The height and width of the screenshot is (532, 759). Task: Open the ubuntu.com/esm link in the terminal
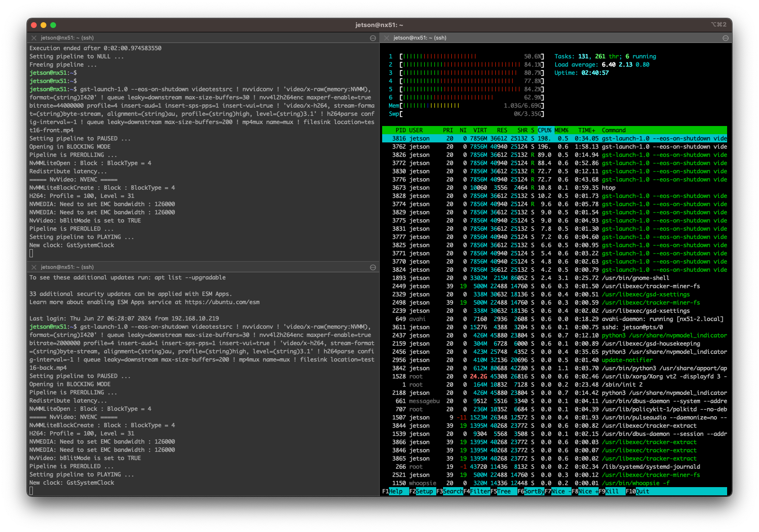click(x=222, y=302)
